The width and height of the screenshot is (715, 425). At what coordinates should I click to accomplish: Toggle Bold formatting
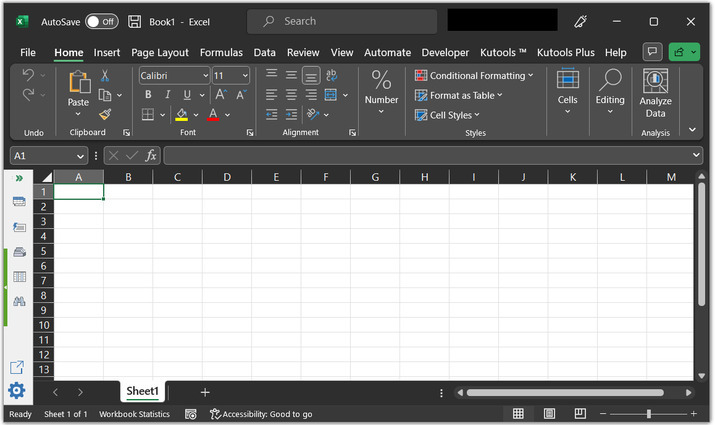pos(148,95)
